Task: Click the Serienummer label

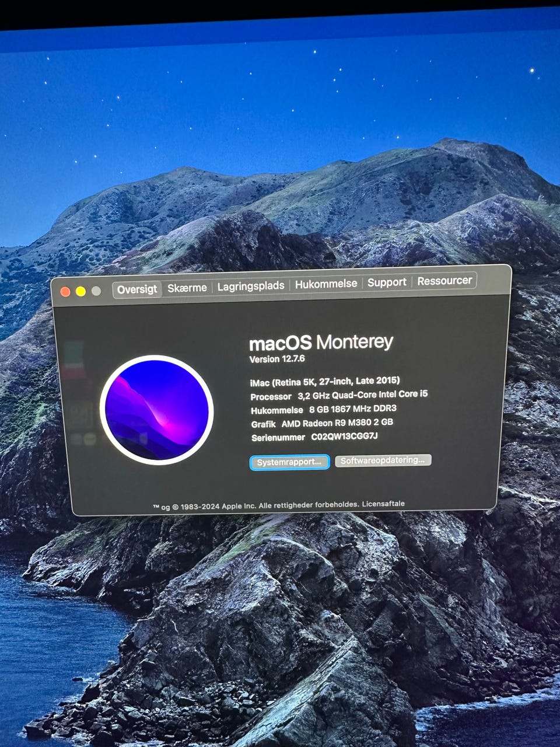Action: (278, 437)
